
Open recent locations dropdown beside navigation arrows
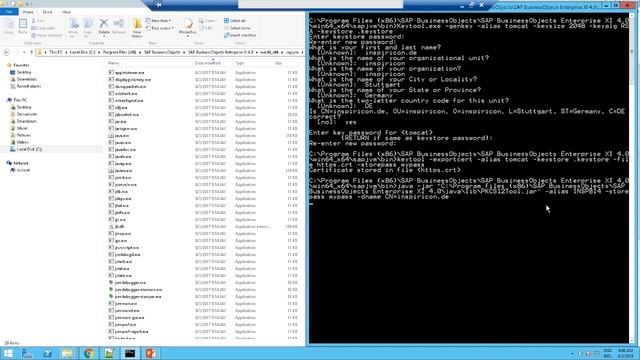click(24, 52)
